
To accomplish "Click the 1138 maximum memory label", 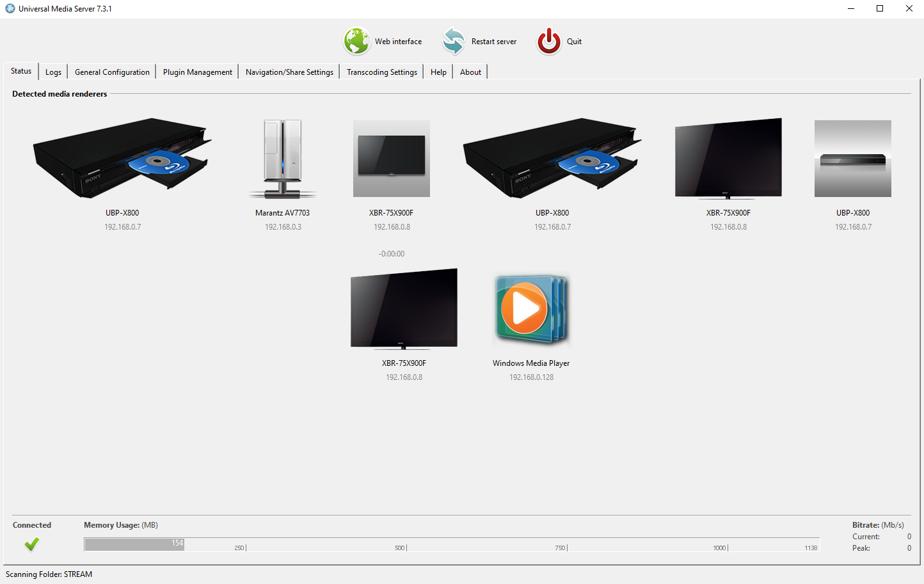I will pos(811,548).
